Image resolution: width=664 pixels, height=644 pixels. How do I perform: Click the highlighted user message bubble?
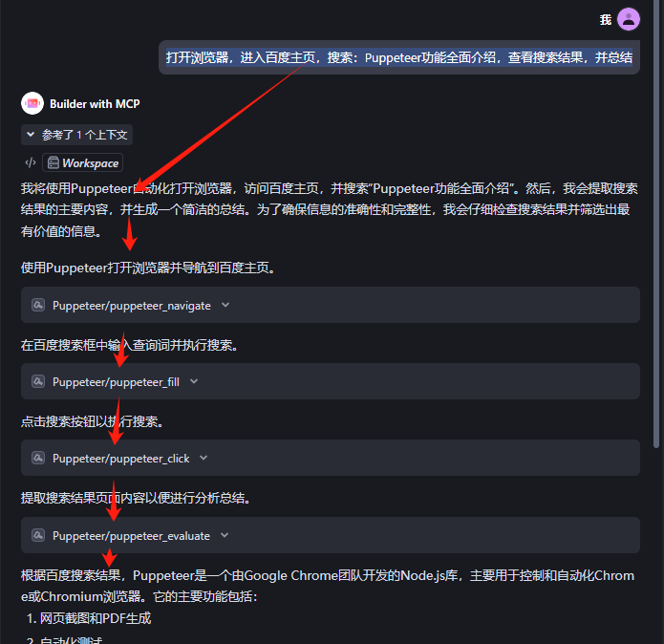pyautogui.click(x=399, y=57)
